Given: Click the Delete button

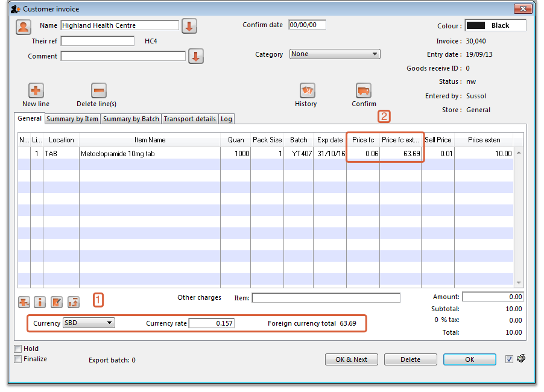Looking at the screenshot, I should [410, 359].
